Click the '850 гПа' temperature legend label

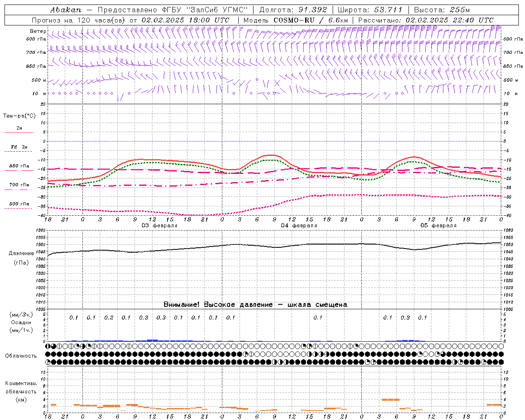[19, 166]
